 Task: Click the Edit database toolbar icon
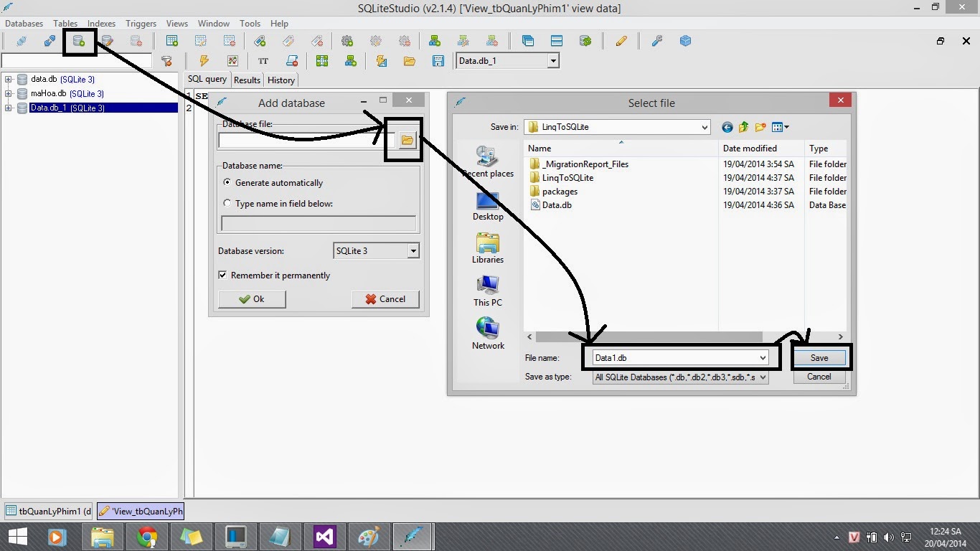[x=107, y=42]
